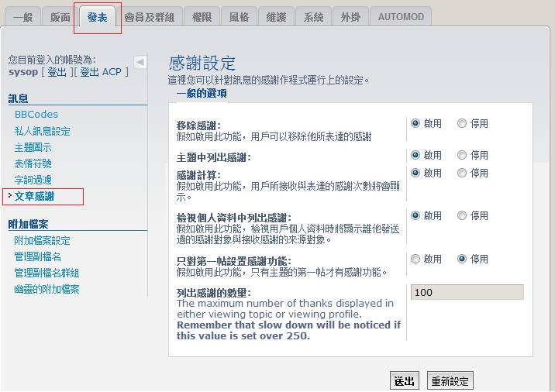Switch to the AUTOMOD tab
The image size is (555, 392).
401,17
